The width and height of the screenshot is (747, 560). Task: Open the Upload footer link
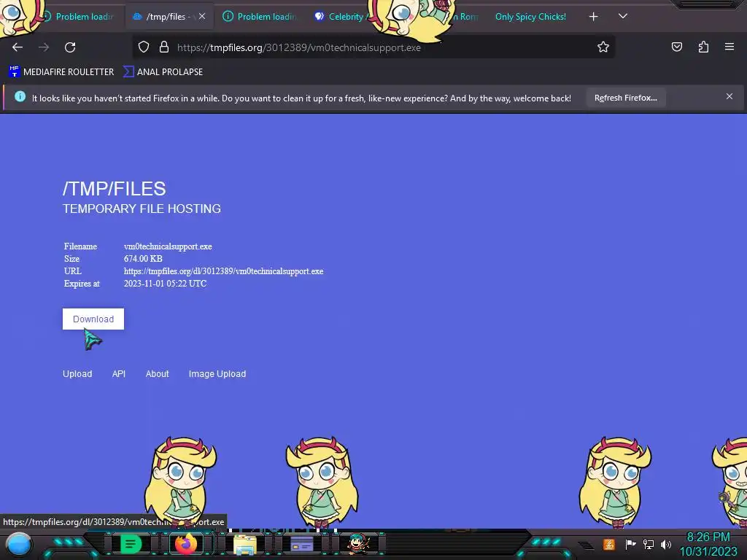(77, 374)
